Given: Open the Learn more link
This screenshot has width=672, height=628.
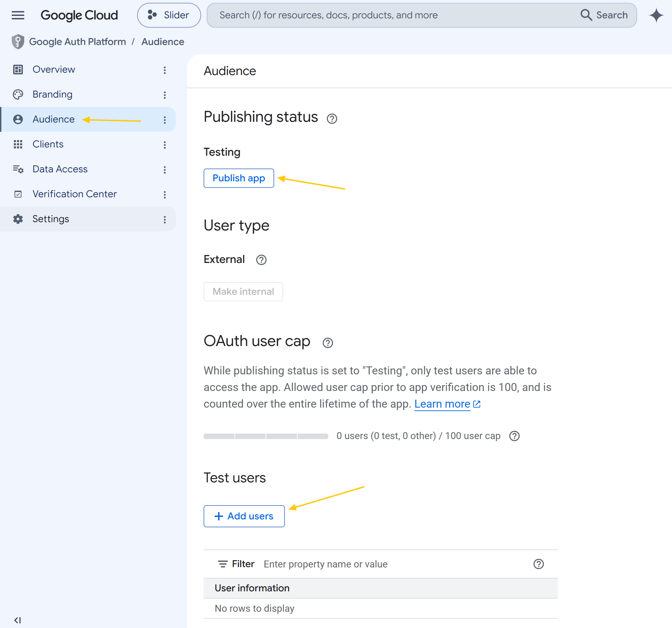Looking at the screenshot, I should point(447,404).
